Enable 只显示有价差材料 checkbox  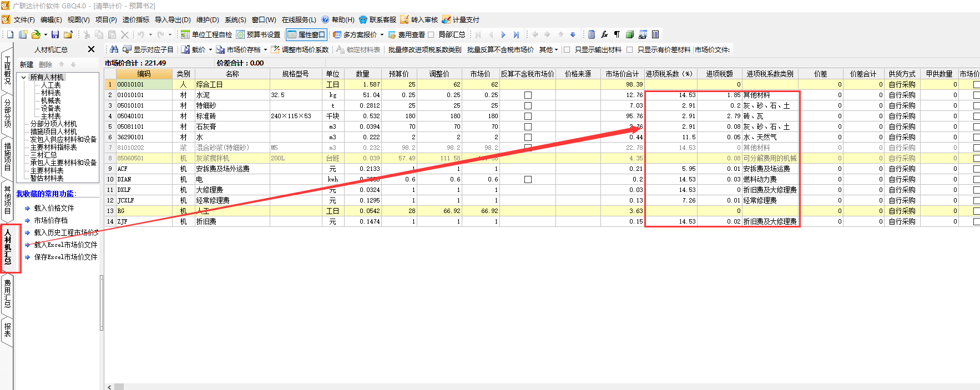[629, 49]
